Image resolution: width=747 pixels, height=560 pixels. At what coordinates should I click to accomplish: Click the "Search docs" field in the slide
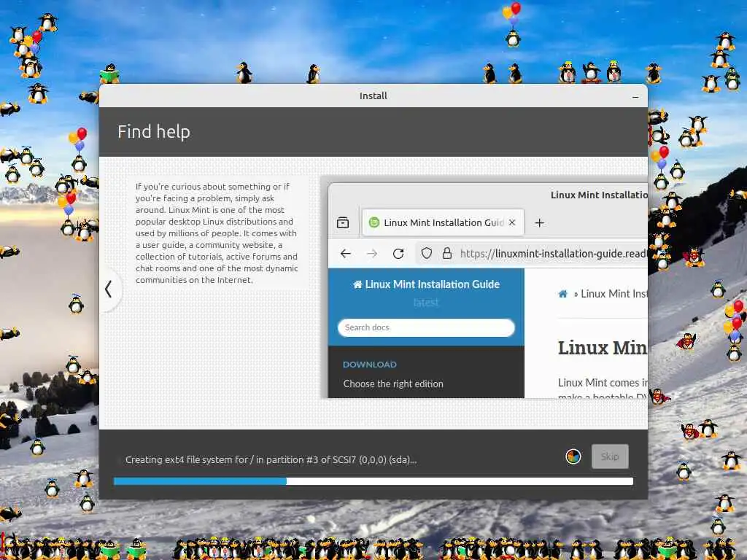[426, 327]
